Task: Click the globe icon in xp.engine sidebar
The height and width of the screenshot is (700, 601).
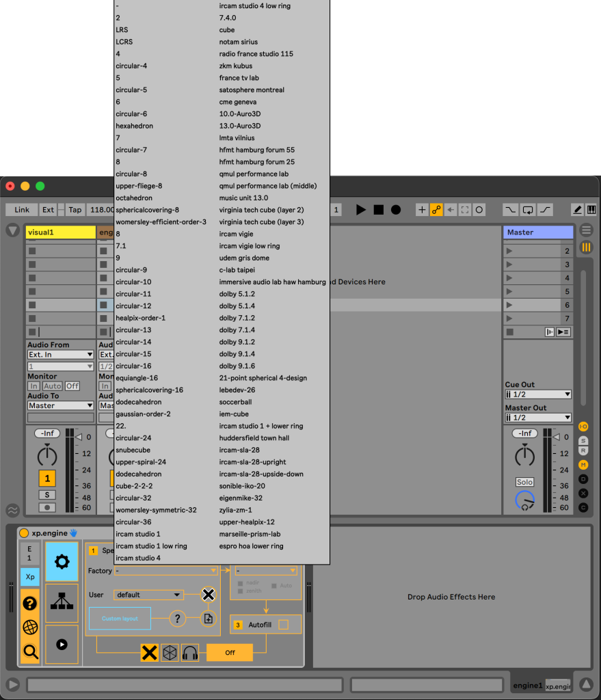Action: tap(30, 628)
